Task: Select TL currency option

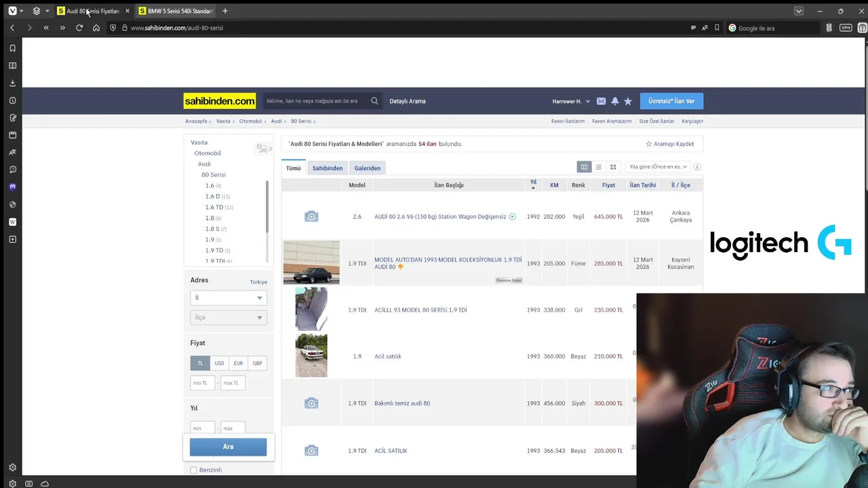Action: (200, 363)
